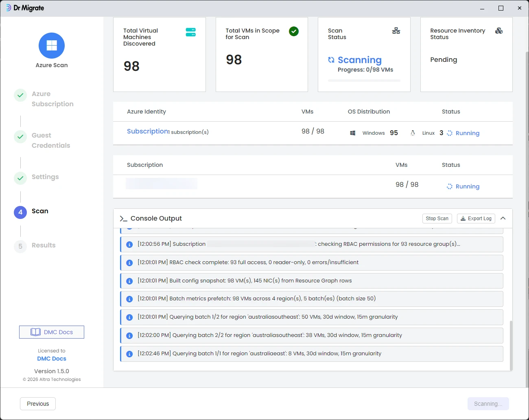Viewport: 529px width, 420px height.
Task: Click Total Virtual Machines Discovered value 98
Action: click(131, 66)
